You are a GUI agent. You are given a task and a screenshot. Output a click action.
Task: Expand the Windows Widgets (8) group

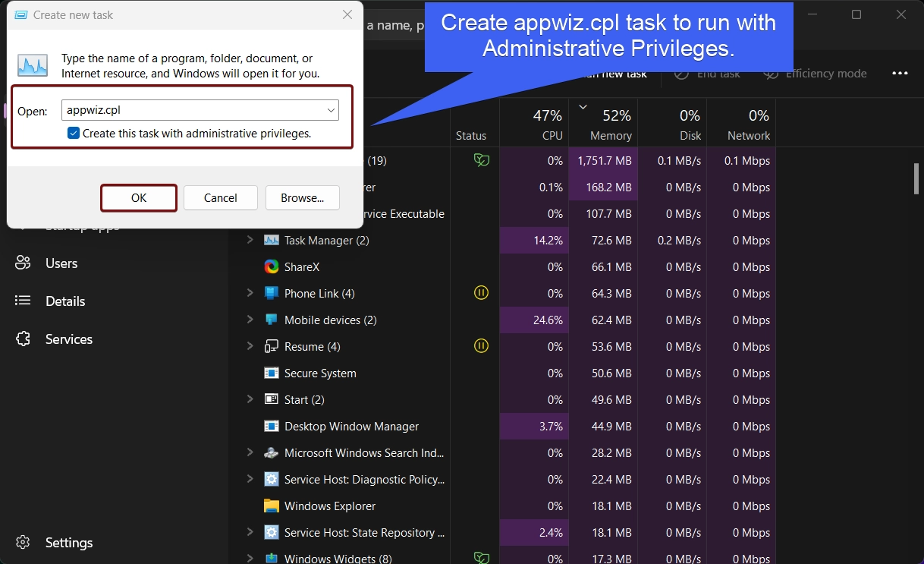(250, 558)
